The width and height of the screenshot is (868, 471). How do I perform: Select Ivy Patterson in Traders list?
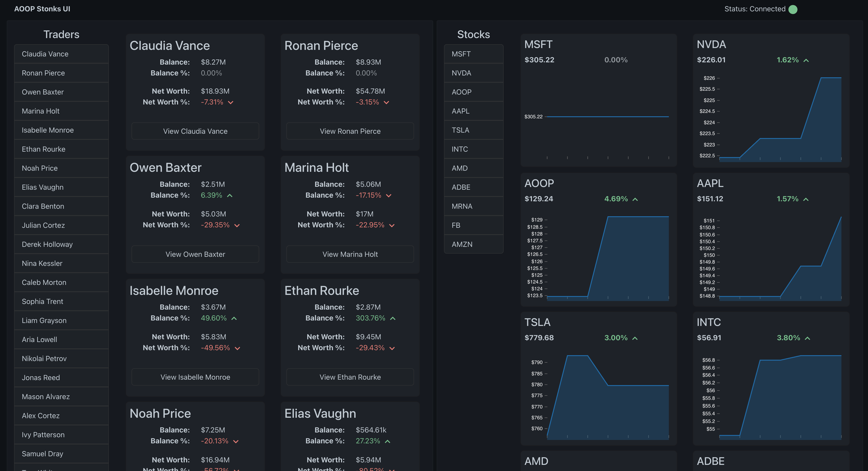click(61, 435)
